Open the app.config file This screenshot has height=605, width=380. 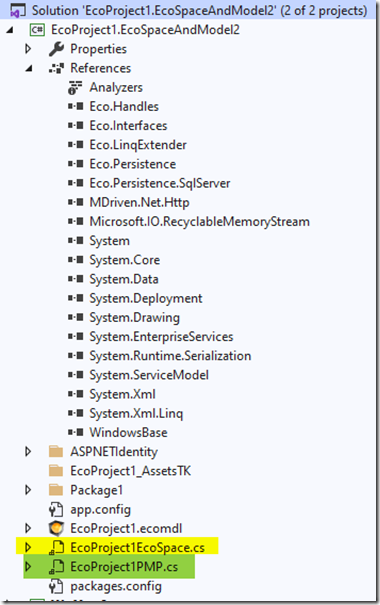click(x=101, y=510)
